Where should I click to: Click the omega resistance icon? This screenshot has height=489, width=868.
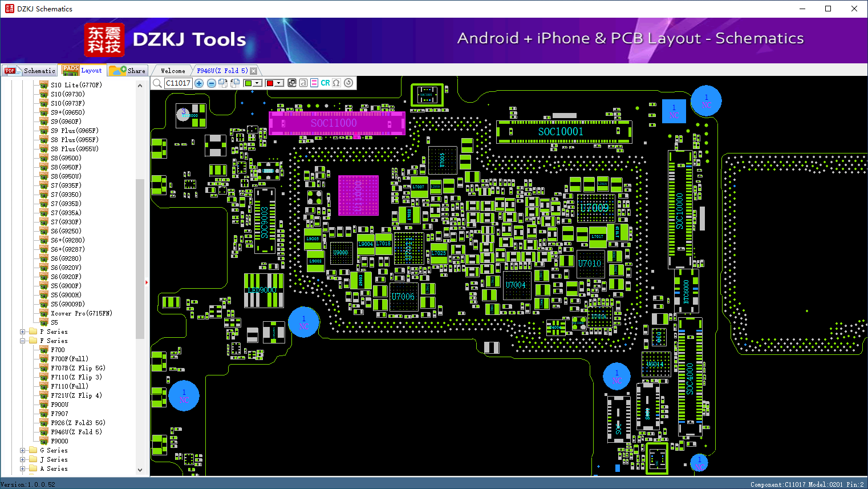point(336,83)
